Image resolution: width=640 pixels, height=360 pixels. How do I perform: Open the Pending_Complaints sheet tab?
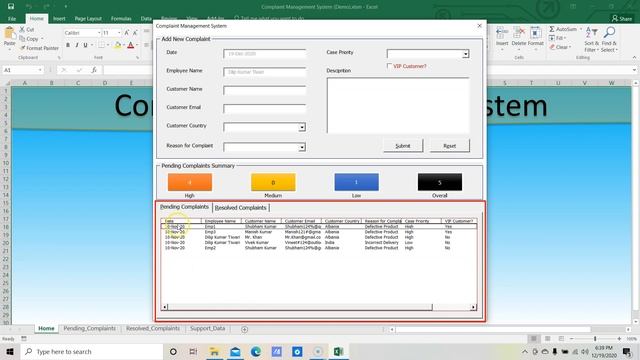pos(89,328)
